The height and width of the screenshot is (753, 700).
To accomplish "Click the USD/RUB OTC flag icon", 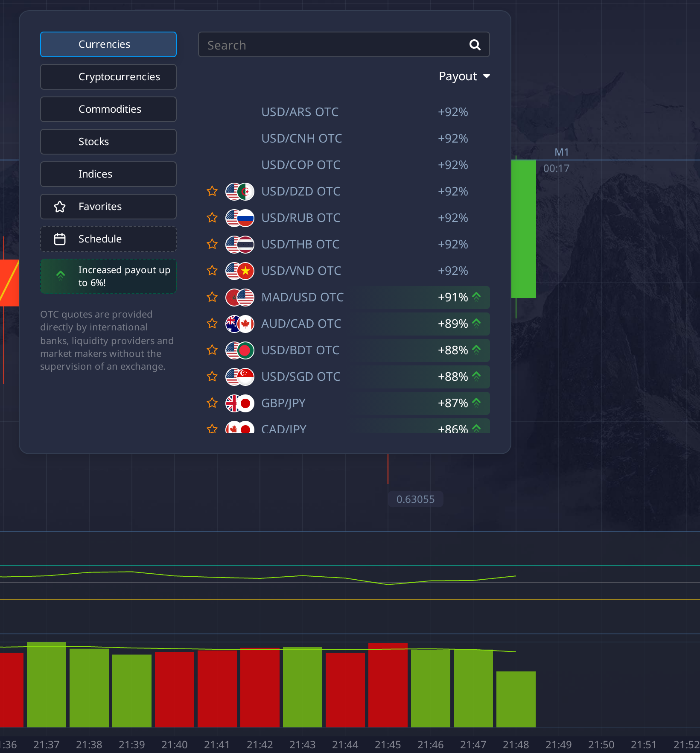I will click(239, 218).
